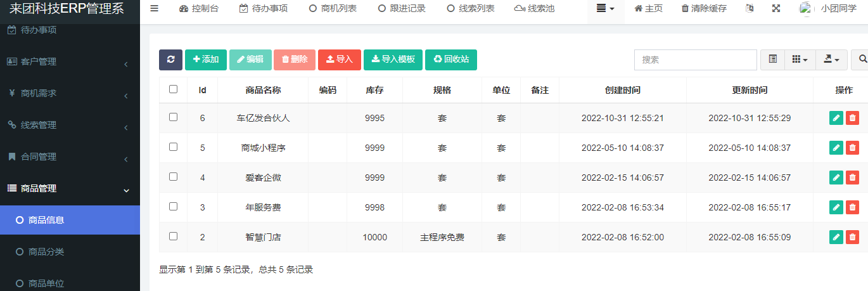Select the checkbox for 年服务费 row

coord(173,207)
